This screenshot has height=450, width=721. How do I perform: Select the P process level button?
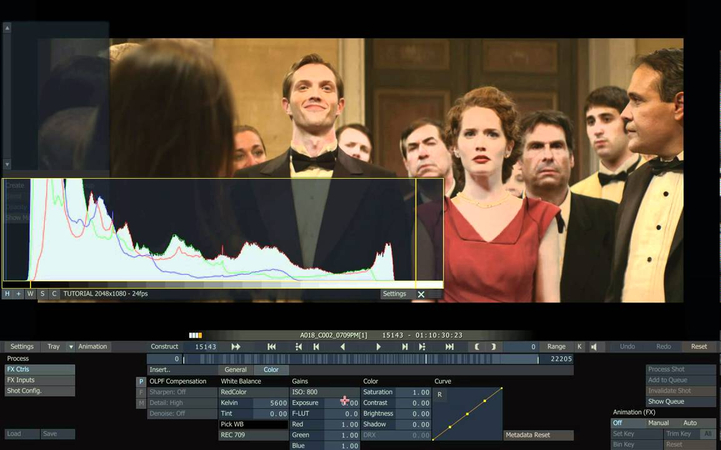coord(141,382)
